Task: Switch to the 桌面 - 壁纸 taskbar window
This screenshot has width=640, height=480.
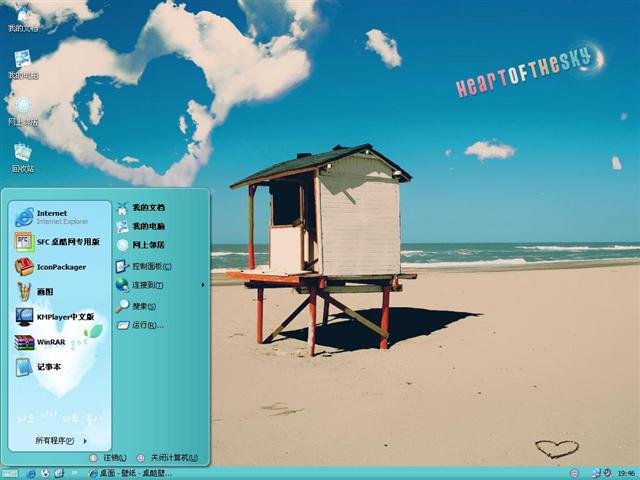Action: point(131,473)
